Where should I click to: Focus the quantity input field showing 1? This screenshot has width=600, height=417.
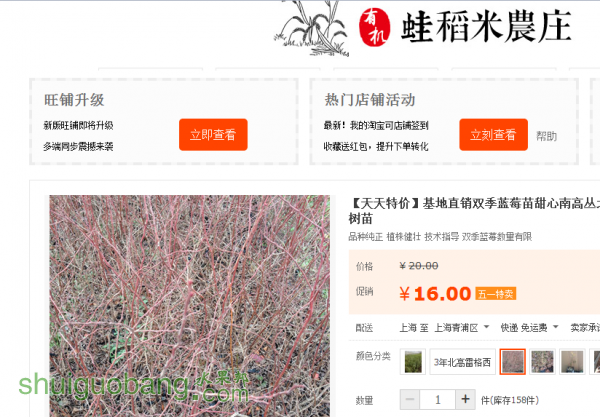pos(438,399)
